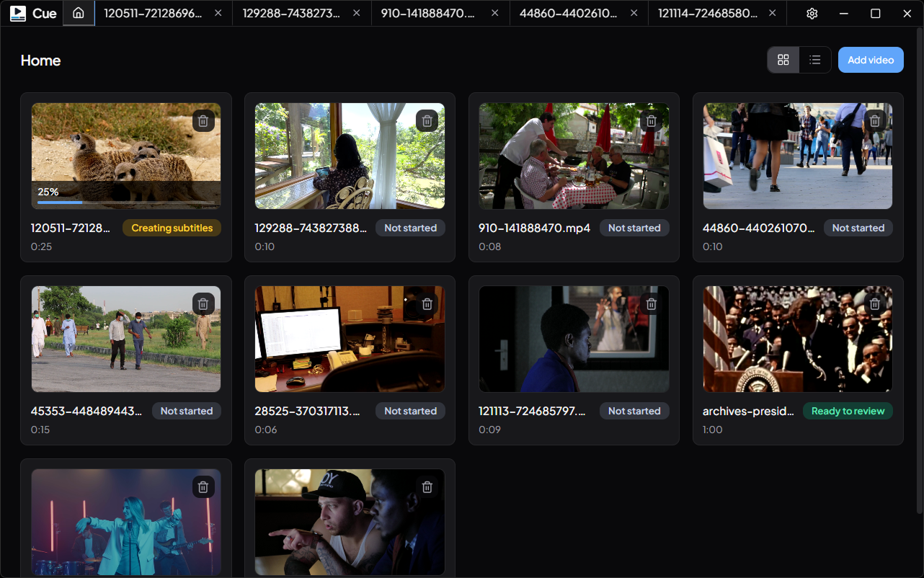Delete the archives-presid video with its trash icon
Viewport: 924px width, 578px height.
tap(874, 303)
